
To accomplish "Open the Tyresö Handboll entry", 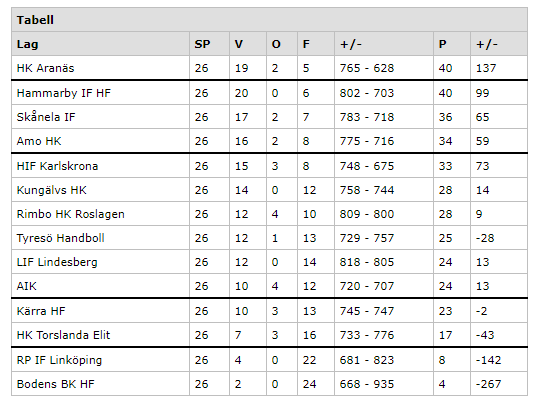I will (x=60, y=238).
